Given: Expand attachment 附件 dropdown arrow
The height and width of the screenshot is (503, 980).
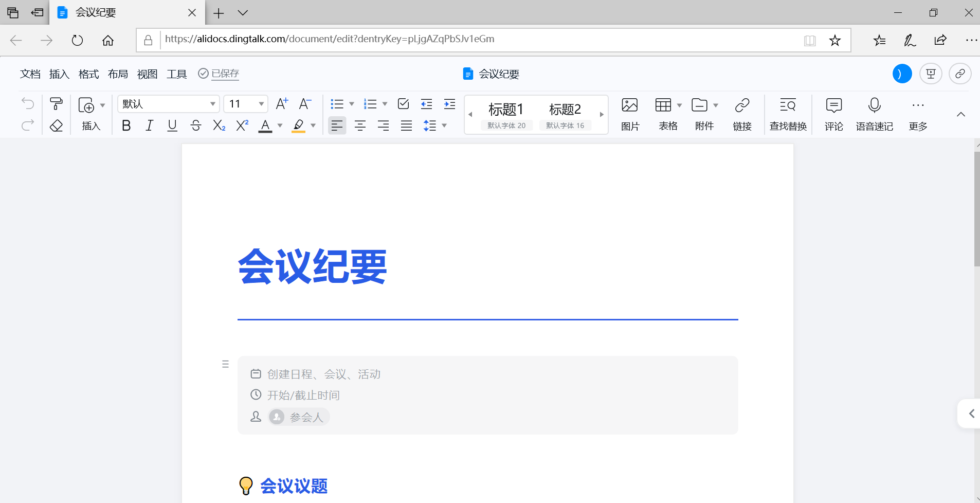Looking at the screenshot, I should click(x=715, y=105).
